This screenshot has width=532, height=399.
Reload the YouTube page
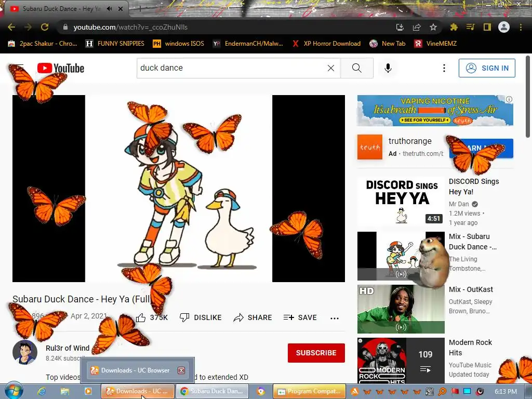point(45,27)
